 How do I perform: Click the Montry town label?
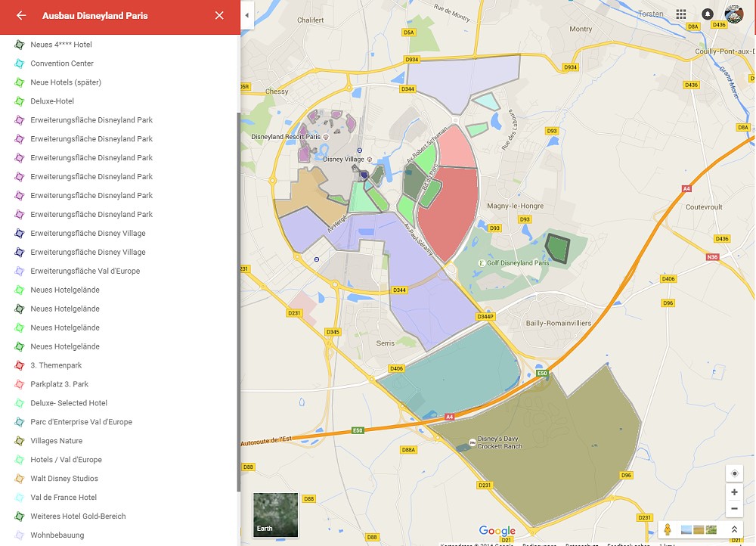point(581,29)
